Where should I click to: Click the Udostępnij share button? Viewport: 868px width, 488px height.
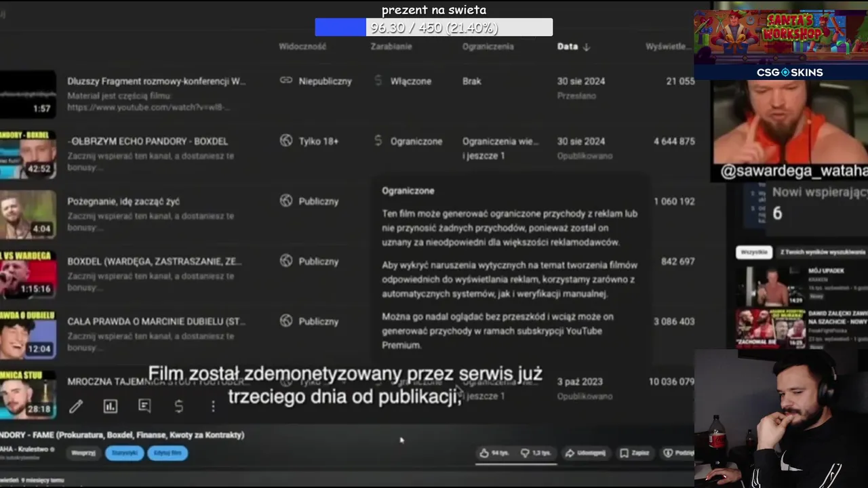coord(585,453)
